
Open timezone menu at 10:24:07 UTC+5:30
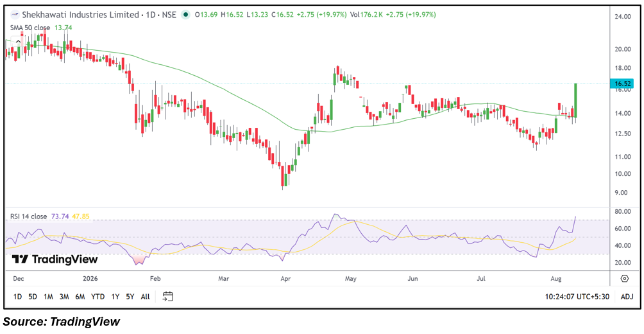pyautogui.click(x=577, y=297)
